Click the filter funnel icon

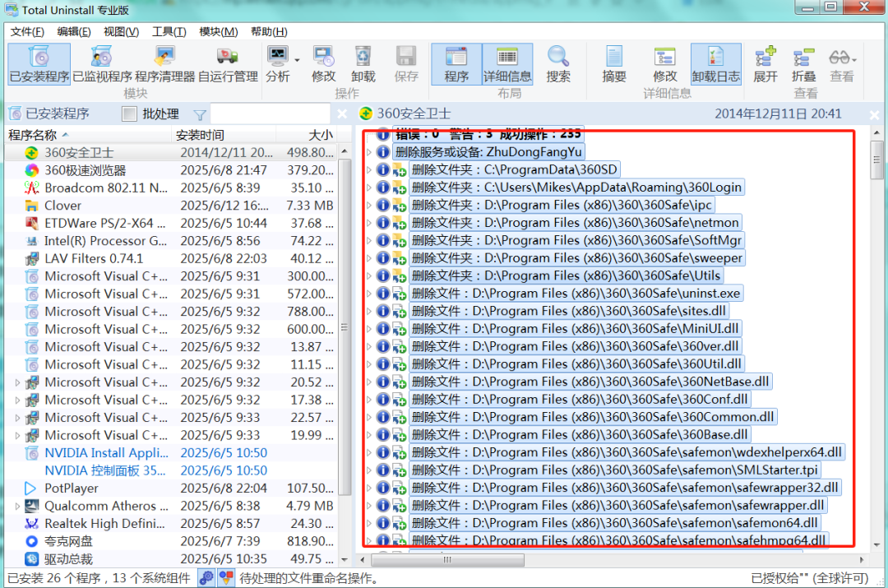[x=200, y=114]
